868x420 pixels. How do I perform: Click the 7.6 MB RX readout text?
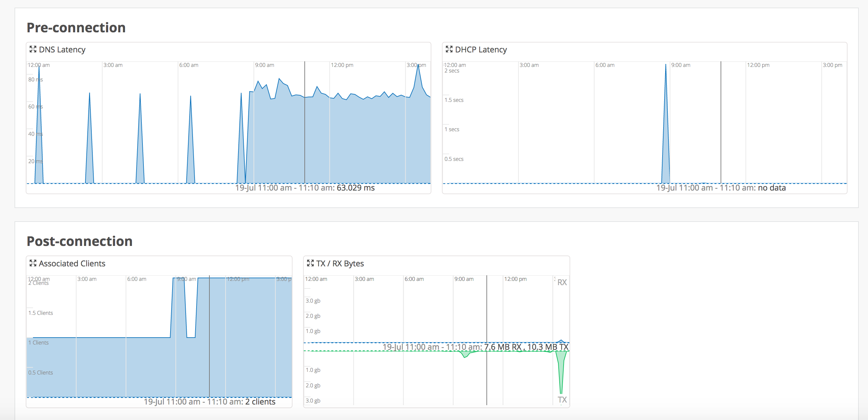[x=502, y=347]
